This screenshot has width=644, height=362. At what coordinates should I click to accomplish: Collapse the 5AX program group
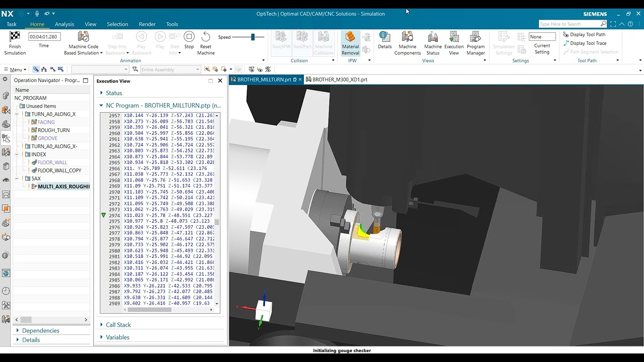[x=17, y=178]
